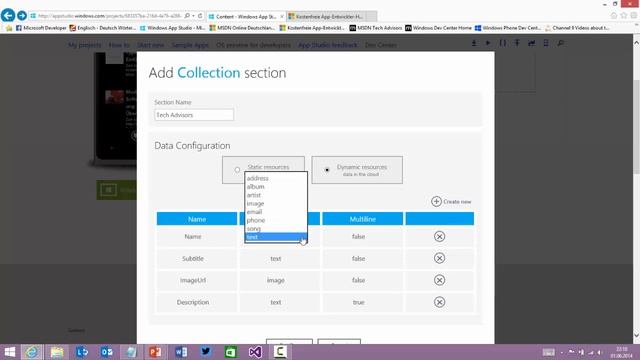Image resolution: width=640 pixels, height=360 pixels.
Task: Switch to the Kostenfreie App-Entwickler tab
Action: [331, 16]
